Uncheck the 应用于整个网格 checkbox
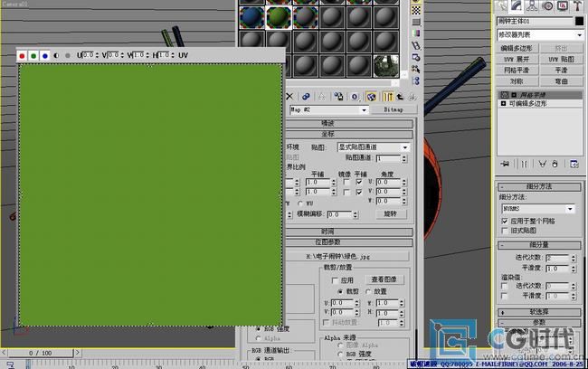This screenshot has width=588, height=369. 505,222
